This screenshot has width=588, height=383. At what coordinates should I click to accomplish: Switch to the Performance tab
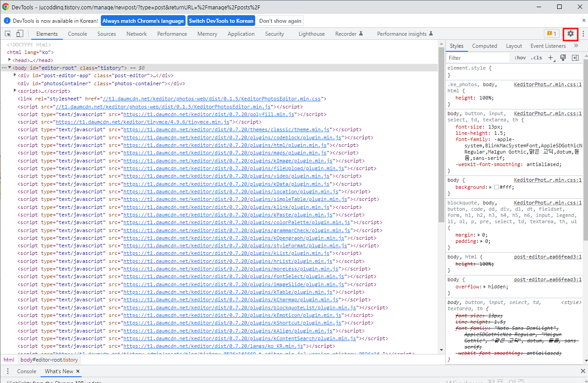pos(172,34)
